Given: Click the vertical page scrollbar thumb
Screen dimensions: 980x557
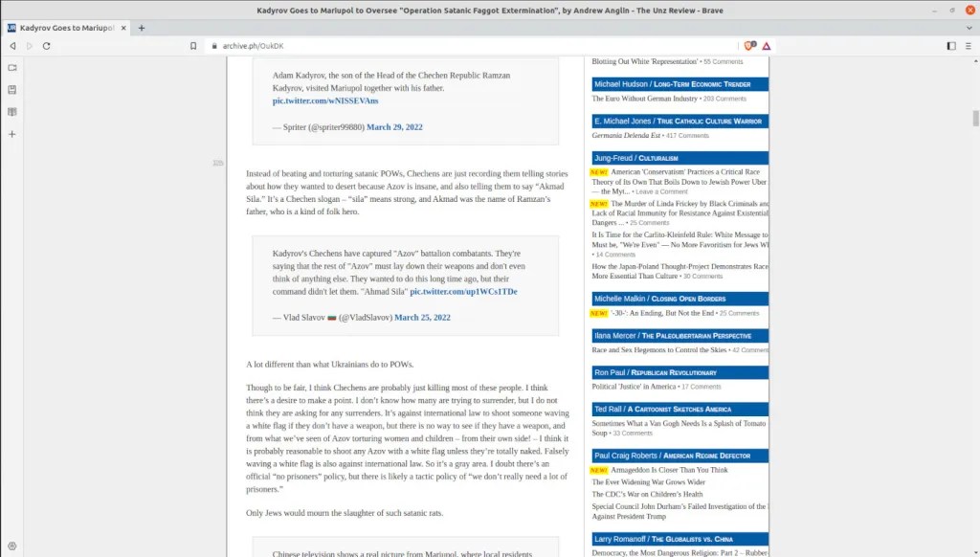Looking at the screenshot, I should tap(974, 119).
